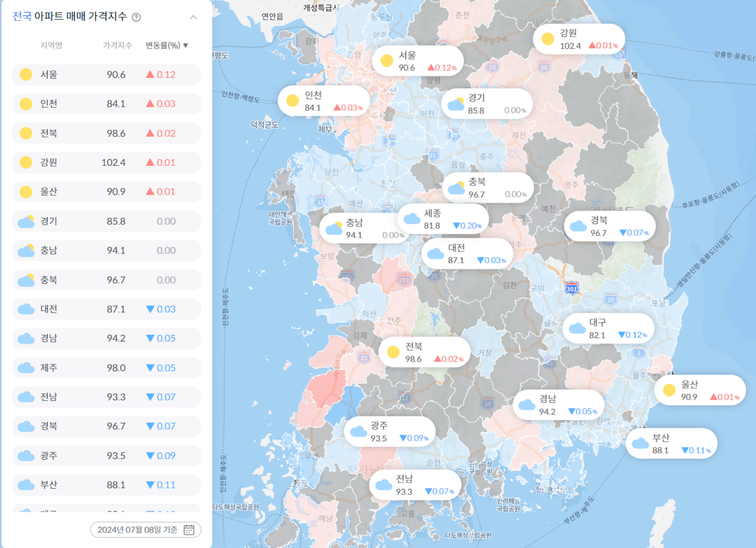Open the 인천 bubble on the map
Viewport: 756px width, 548px height.
point(324,101)
